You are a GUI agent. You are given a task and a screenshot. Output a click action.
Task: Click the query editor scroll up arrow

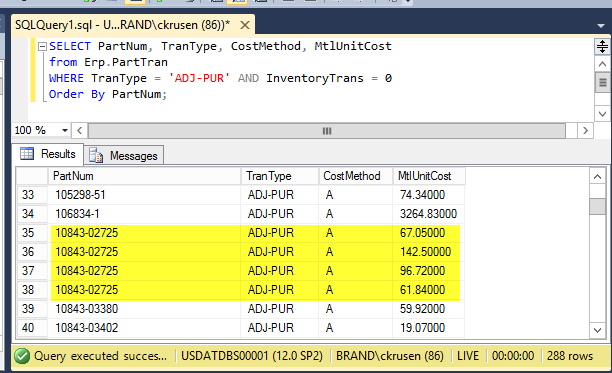(602, 64)
